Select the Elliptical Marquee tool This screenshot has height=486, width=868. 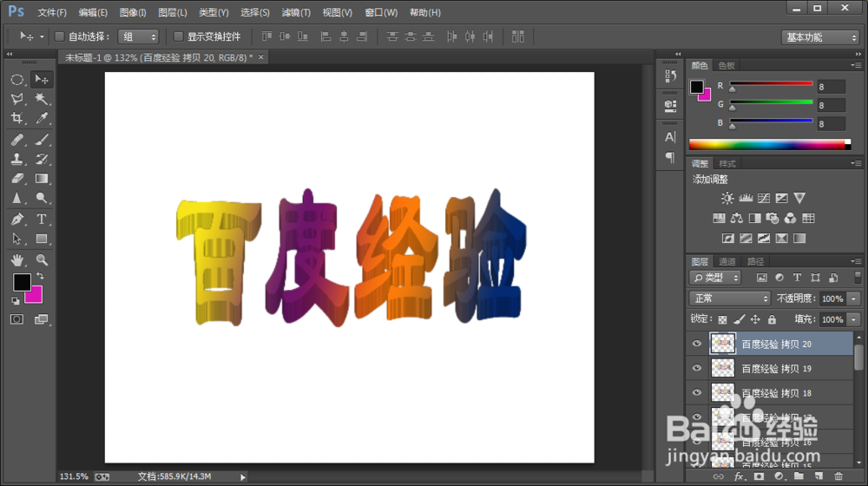point(17,80)
